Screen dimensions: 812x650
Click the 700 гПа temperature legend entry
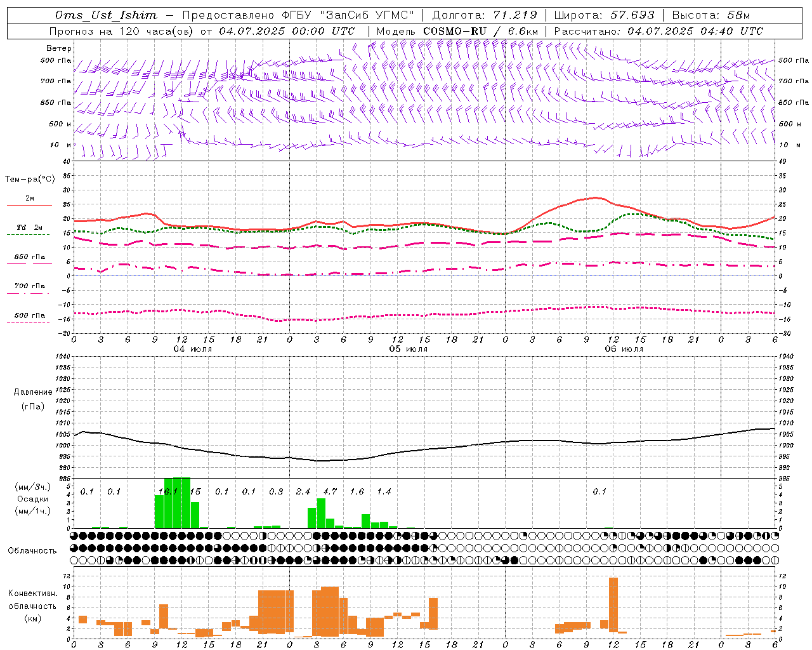click(29, 286)
